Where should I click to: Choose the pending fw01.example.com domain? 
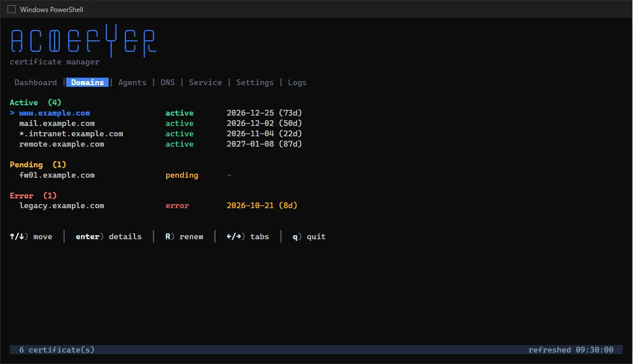click(x=57, y=175)
